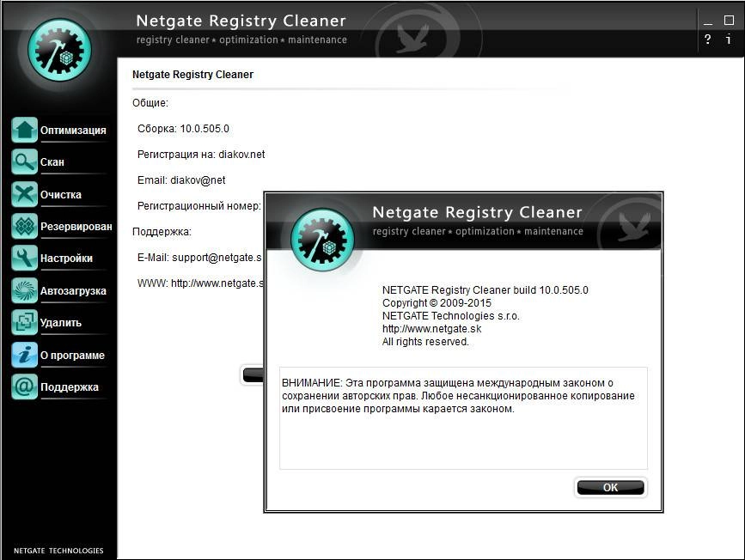Click the house icon next to Оптимизация
This screenshot has height=560, width=745.
pyautogui.click(x=24, y=130)
